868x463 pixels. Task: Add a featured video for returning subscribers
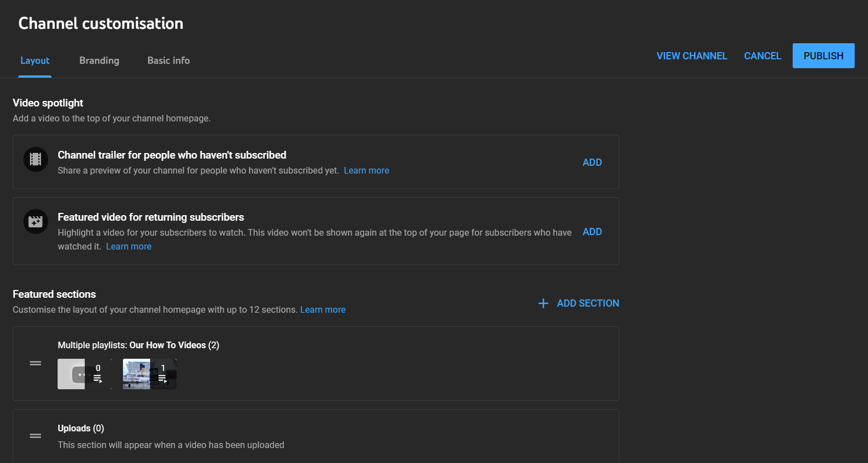coord(592,232)
